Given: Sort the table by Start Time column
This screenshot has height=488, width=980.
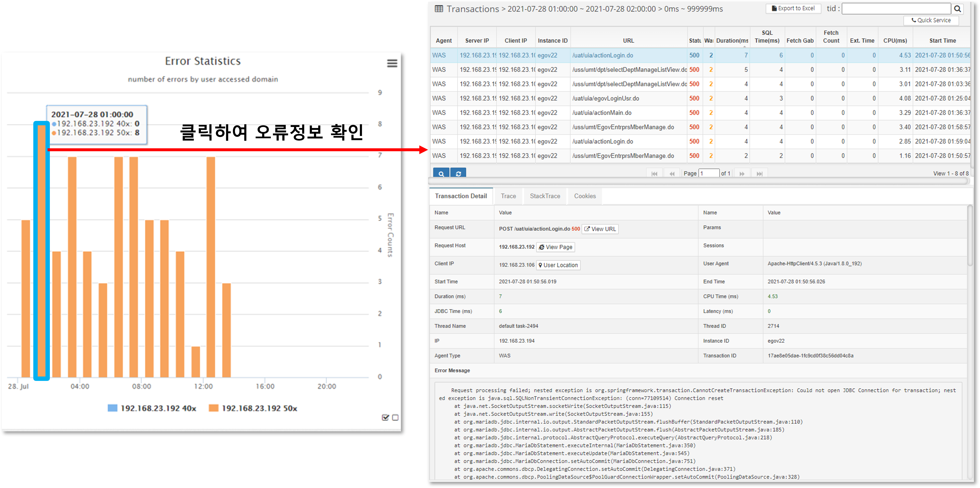Looking at the screenshot, I should pos(942,41).
